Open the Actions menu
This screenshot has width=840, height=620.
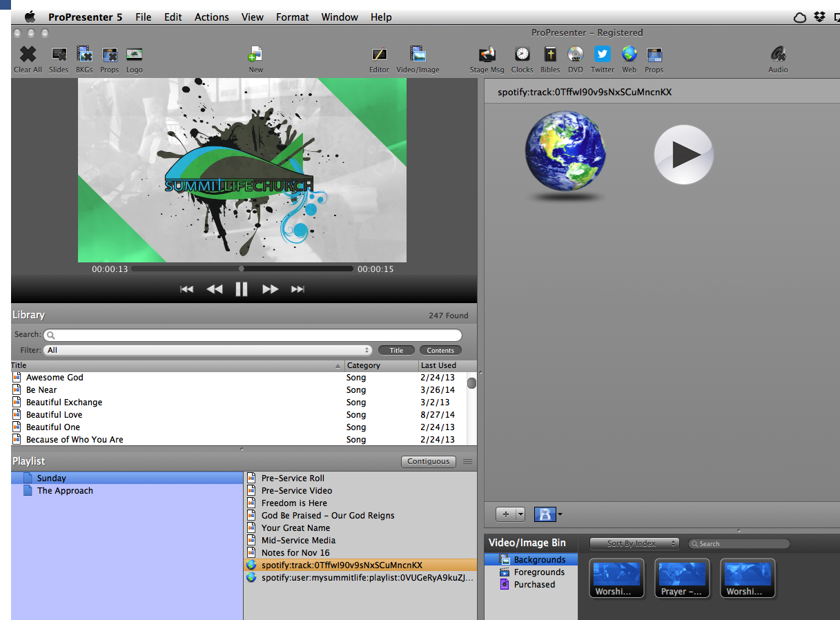[x=211, y=17]
